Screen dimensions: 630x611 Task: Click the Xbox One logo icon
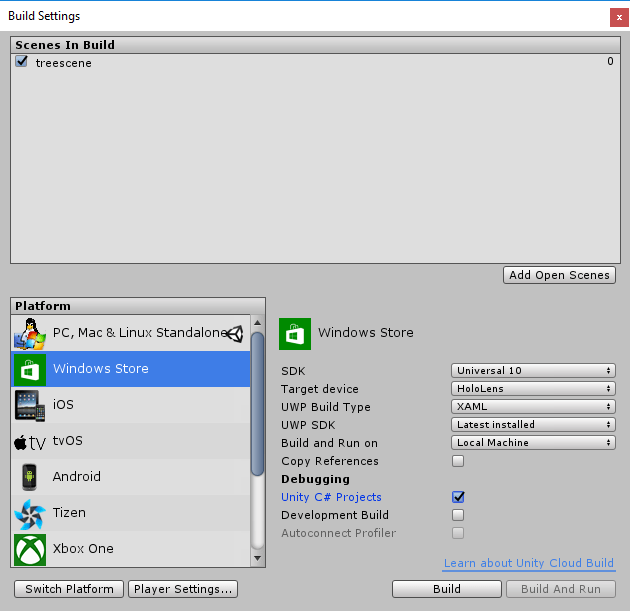point(30,550)
